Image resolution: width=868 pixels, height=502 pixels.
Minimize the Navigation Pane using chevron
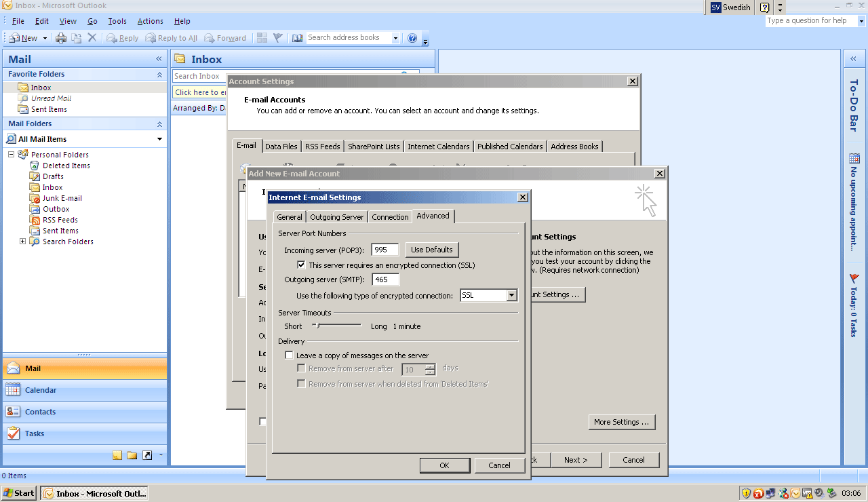(159, 59)
